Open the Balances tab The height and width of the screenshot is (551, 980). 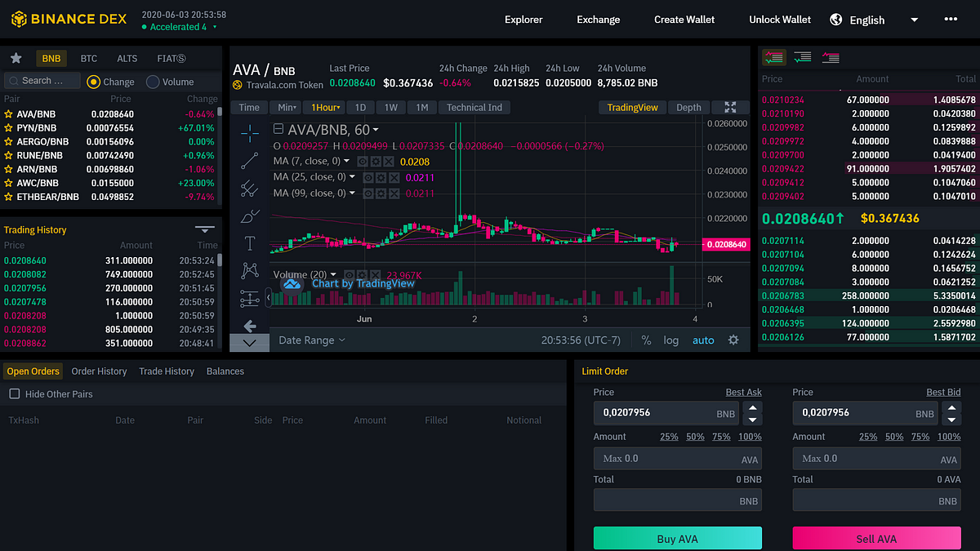225,371
